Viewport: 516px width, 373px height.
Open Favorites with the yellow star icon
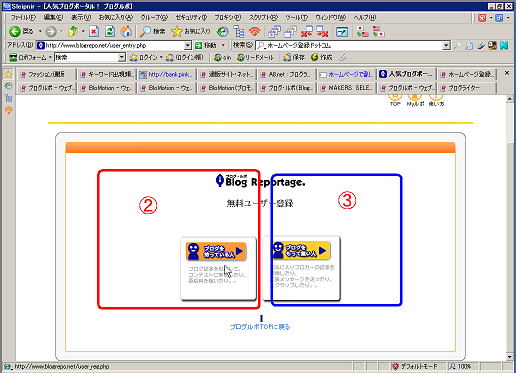[176, 31]
